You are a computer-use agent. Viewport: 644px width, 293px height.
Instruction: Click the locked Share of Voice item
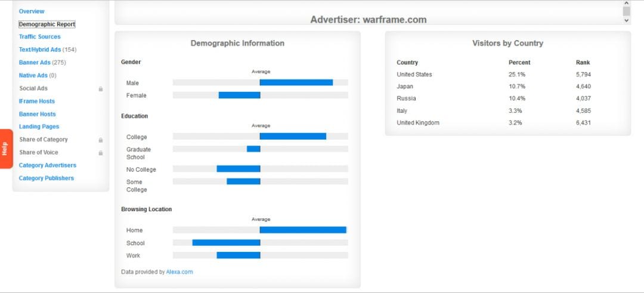39,152
